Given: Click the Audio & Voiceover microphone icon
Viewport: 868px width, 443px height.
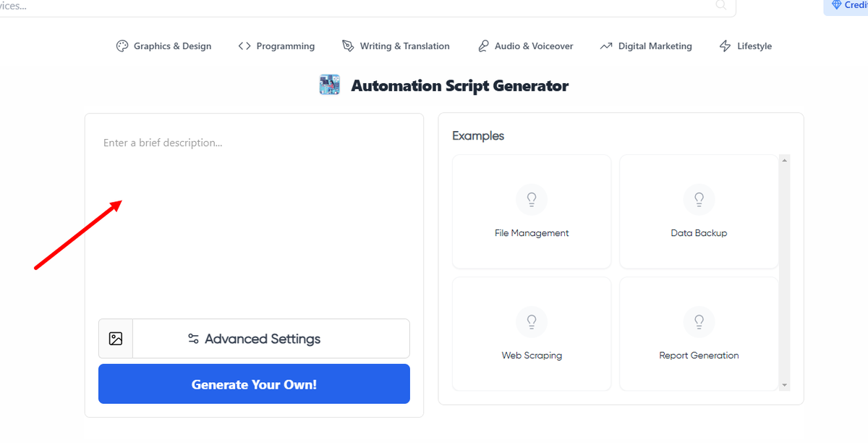Looking at the screenshot, I should [483, 46].
